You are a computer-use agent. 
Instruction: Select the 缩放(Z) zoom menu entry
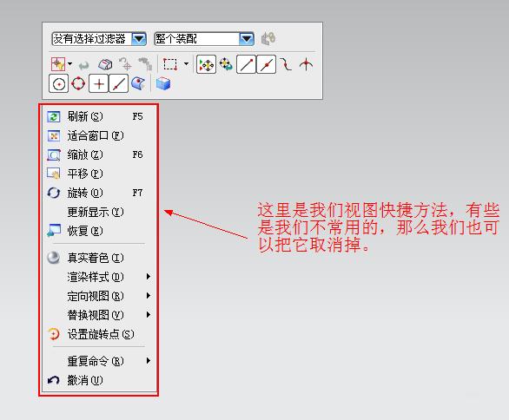98,154
